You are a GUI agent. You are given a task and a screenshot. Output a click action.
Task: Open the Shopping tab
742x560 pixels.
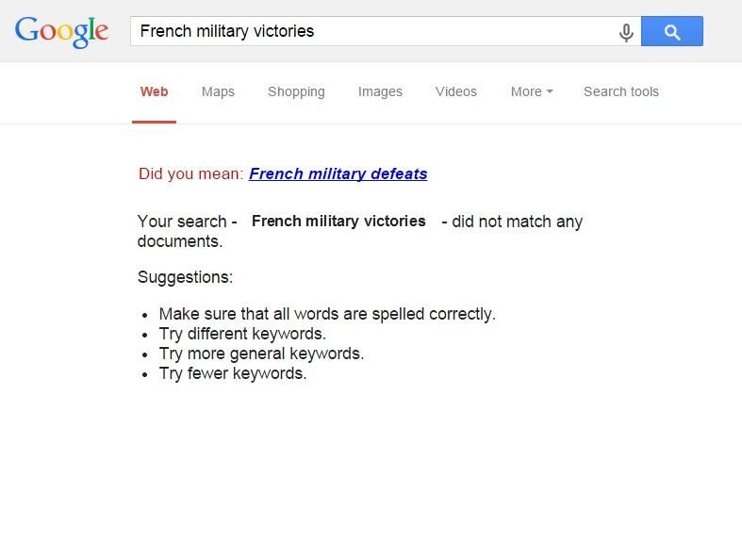[296, 91]
